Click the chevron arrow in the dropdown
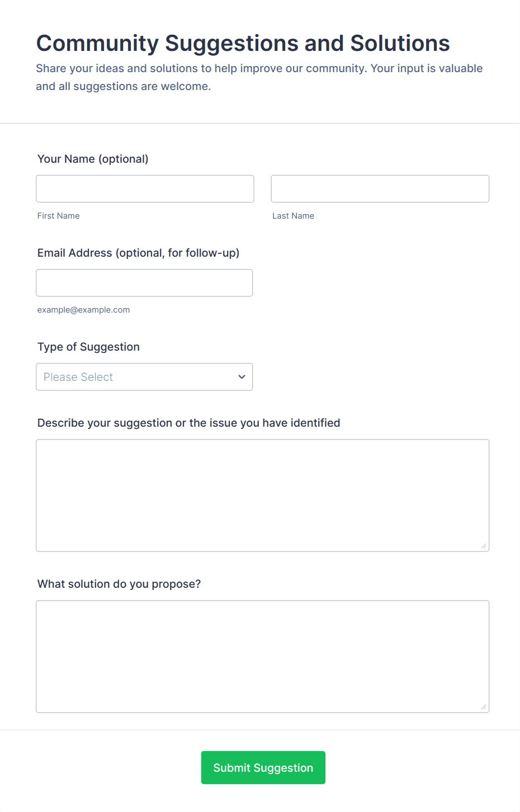This screenshot has height=812, width=520. 242,377
